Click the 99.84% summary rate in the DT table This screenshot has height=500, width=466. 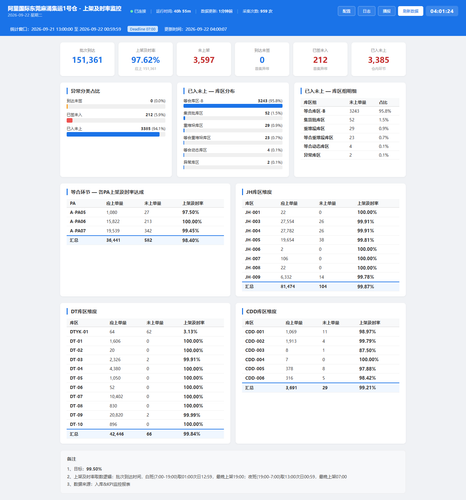(192, 434)
